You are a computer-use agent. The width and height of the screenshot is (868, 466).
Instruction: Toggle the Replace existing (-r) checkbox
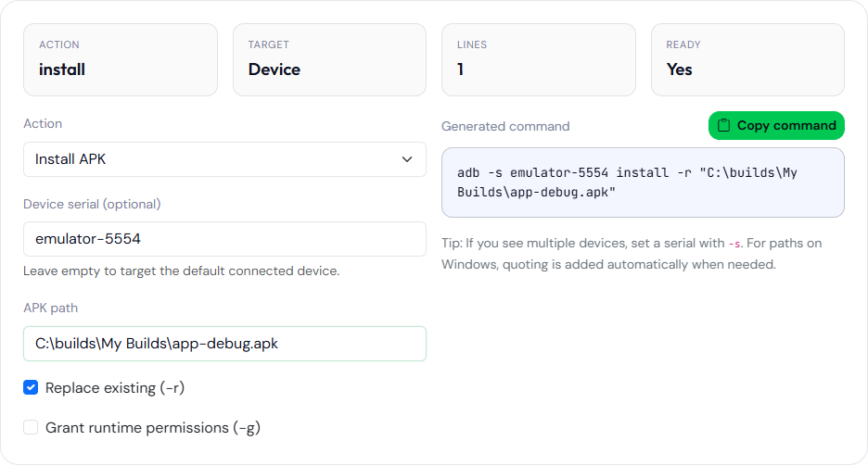pos(31,387)
